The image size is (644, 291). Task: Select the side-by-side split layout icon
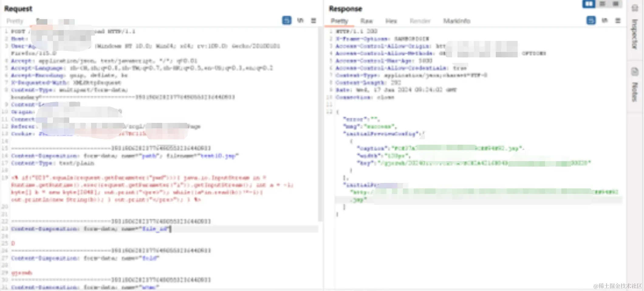coord(589,4)
